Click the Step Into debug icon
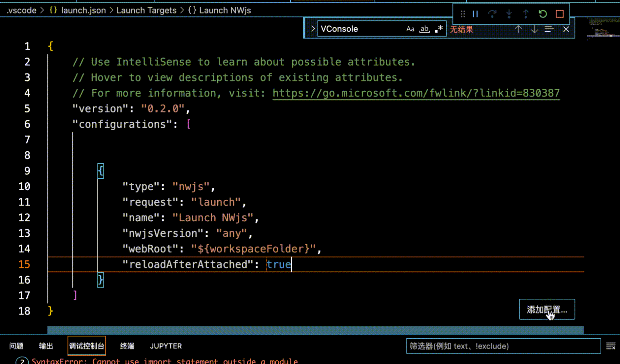This screenshot has width=620, height=364. tap(509, 14)
